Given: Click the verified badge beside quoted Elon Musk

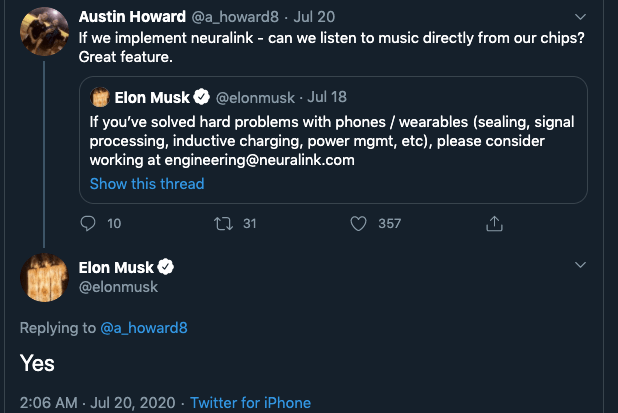Looking at the screenshot, I should point(202,97).
